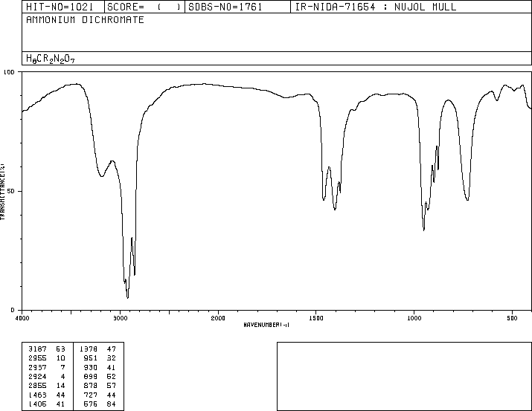The image size is (532, 411).
Task: Click the deepest spectrum minimum near 2924
Action: coord(127,298)
